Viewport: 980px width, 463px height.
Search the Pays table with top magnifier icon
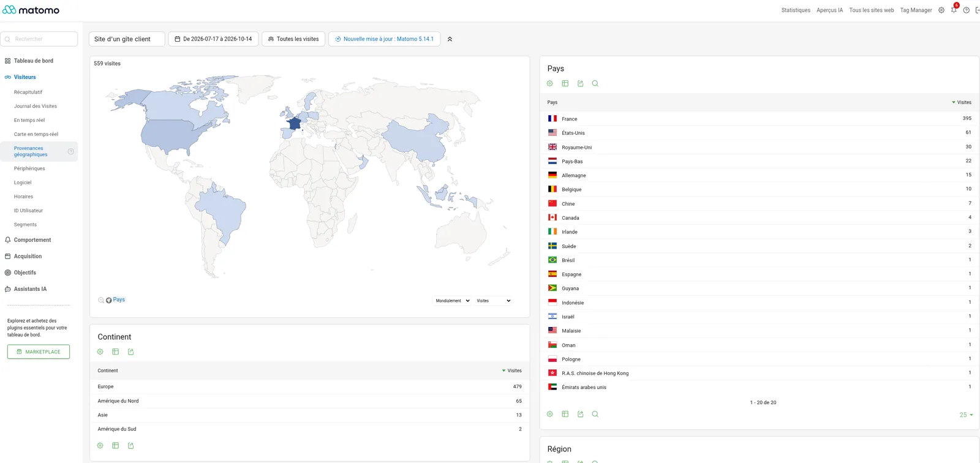pos(595,83)
